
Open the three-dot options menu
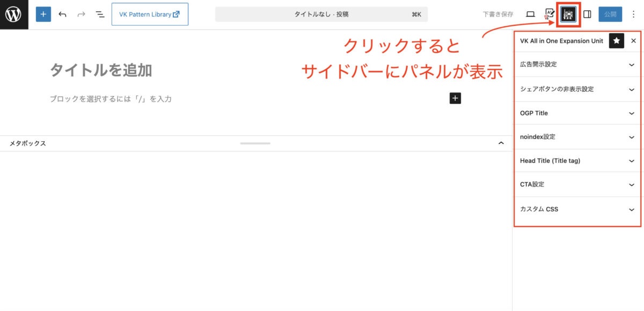coord(633,15)
